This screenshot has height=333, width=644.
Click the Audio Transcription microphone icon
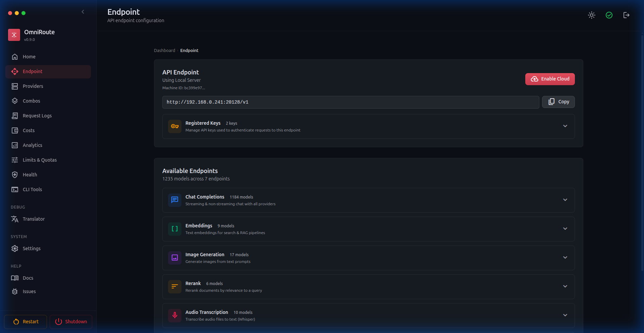175,316
